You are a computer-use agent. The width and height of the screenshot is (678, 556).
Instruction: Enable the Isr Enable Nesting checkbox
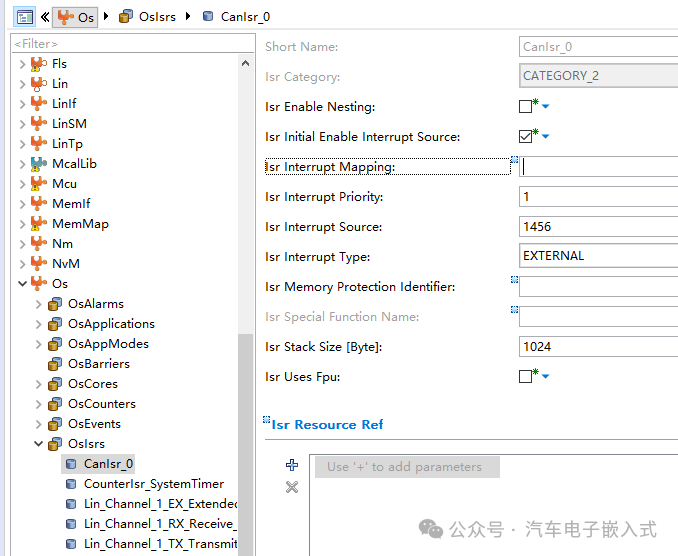526,107
